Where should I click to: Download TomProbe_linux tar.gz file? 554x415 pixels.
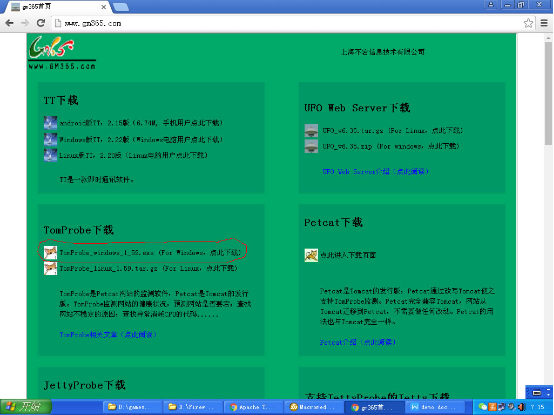[148, 268]
